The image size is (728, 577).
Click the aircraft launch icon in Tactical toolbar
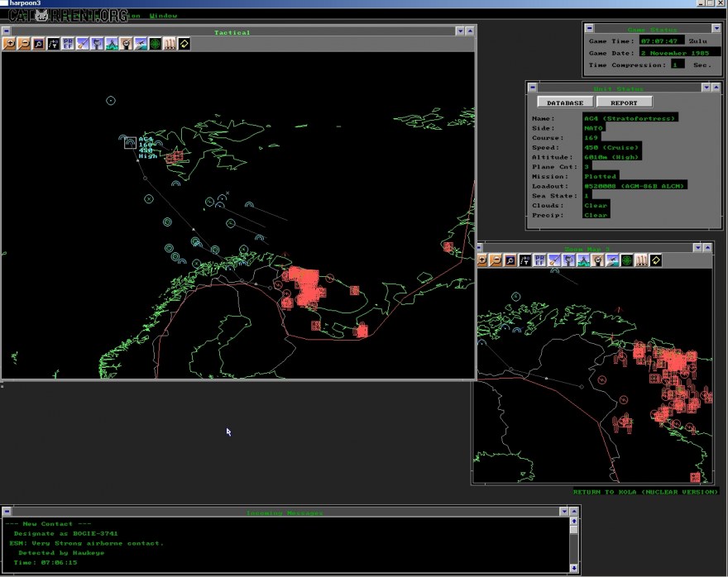click(141, 44)
